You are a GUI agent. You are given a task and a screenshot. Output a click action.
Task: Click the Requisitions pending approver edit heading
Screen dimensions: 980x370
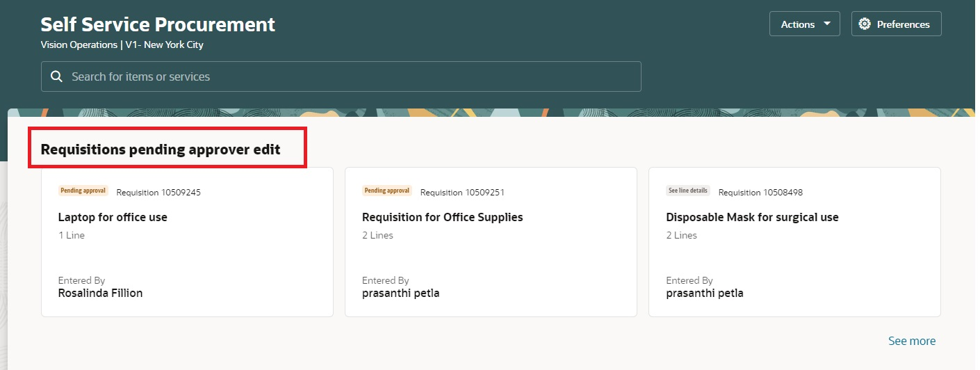coord(161,149)
